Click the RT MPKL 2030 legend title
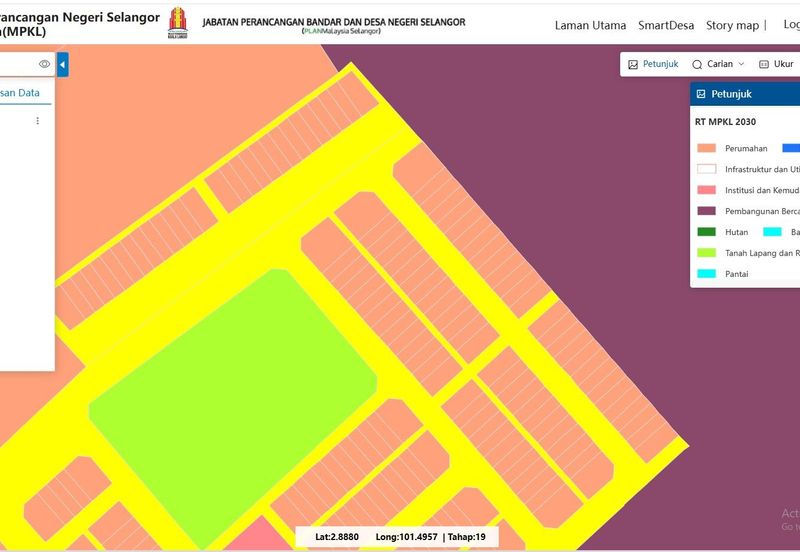The image size is (800, 552). point(725,121)
